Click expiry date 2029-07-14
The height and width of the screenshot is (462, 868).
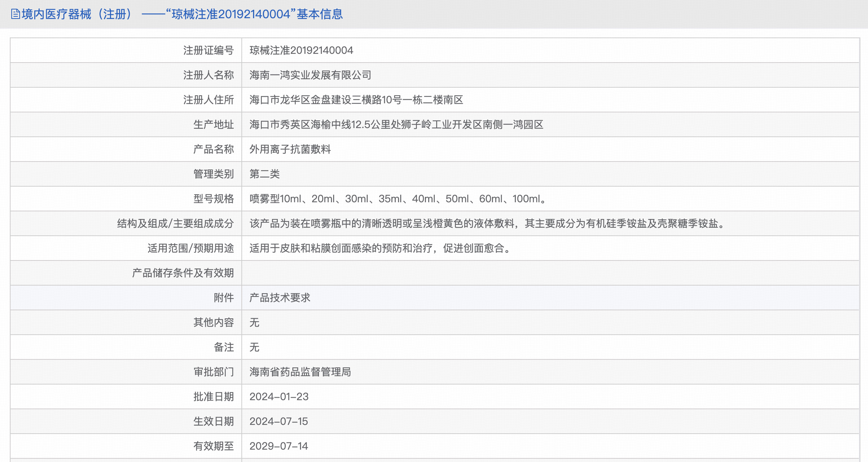pos(279,446)
